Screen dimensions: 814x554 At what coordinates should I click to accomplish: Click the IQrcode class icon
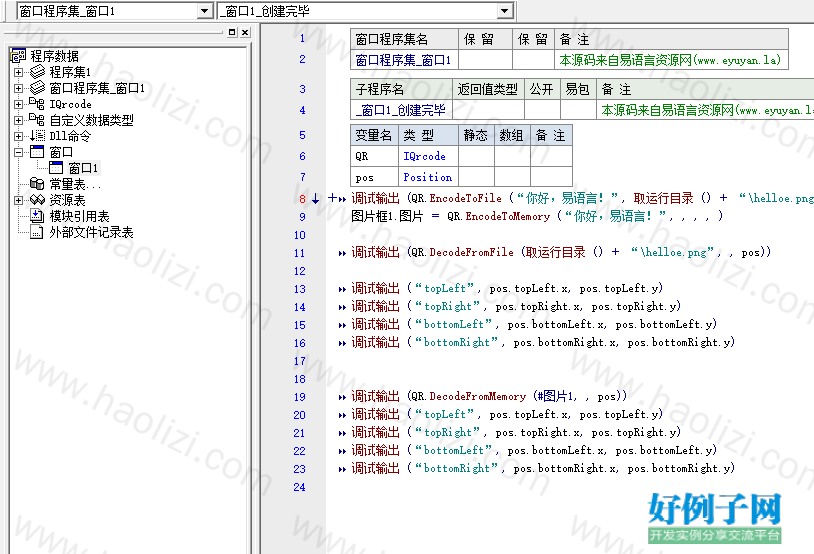(x=37, y=104)
